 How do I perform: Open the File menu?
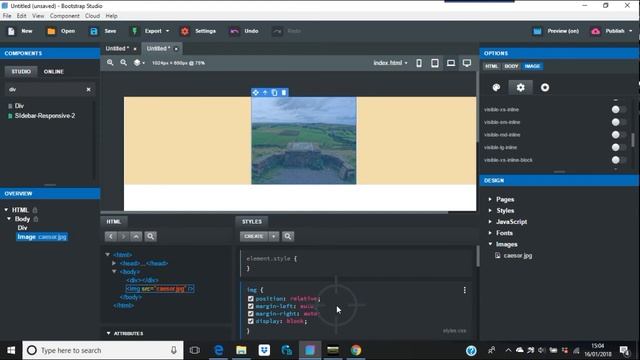tap(7, 16)
